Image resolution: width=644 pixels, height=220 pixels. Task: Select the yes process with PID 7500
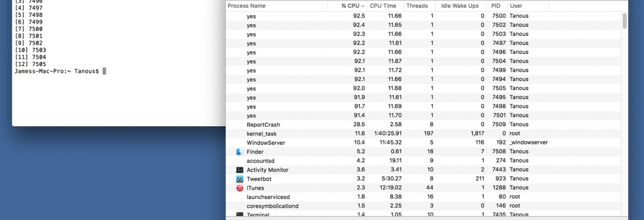coord(424,16)
